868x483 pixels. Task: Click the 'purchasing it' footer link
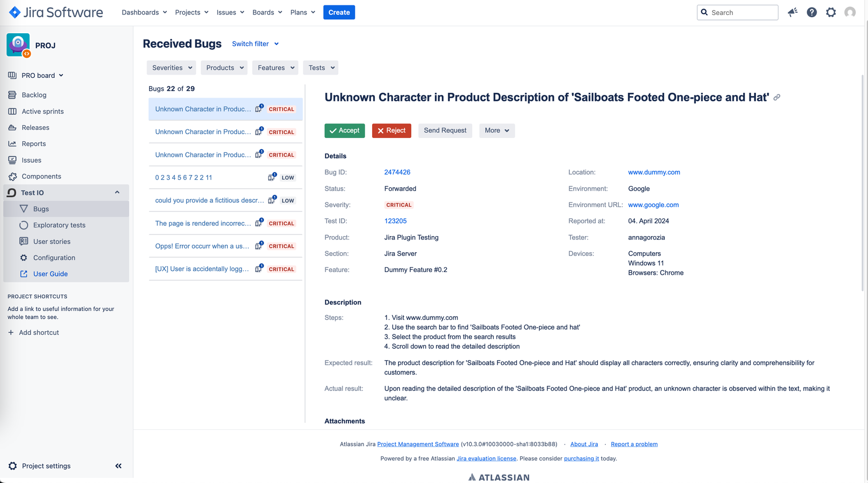pos(581,459)
